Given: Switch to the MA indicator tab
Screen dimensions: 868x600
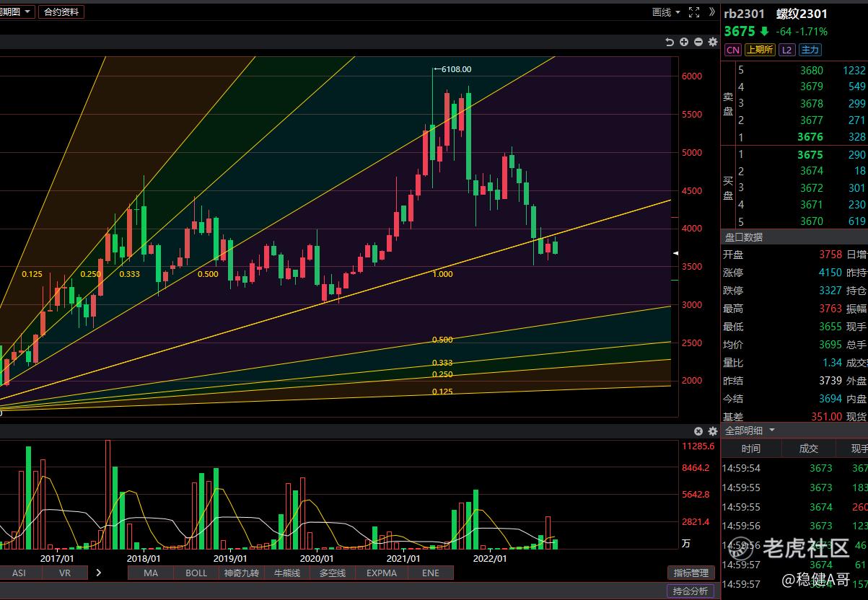Looking at the screenshot, I should click(x=151, y=573).
